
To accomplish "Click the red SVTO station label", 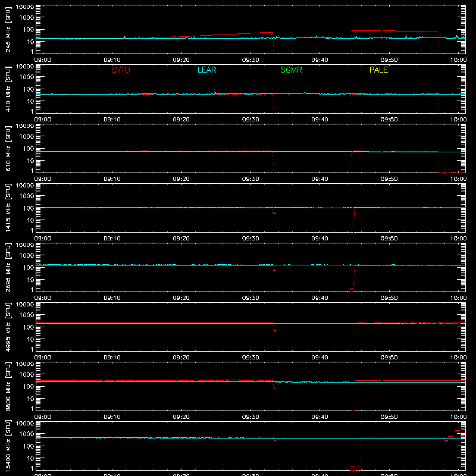I will click(121, 70).
